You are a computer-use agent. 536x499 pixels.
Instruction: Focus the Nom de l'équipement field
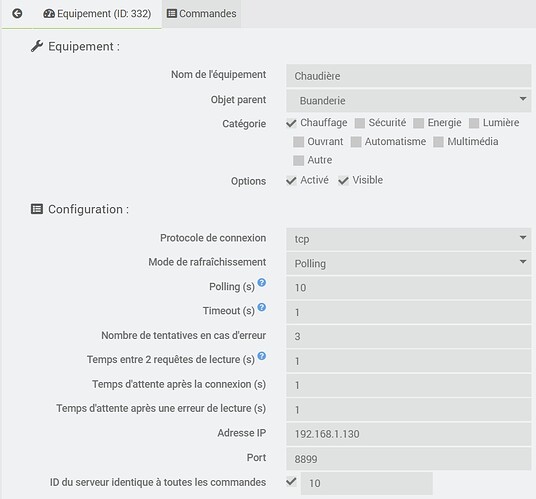pos(408,76)
